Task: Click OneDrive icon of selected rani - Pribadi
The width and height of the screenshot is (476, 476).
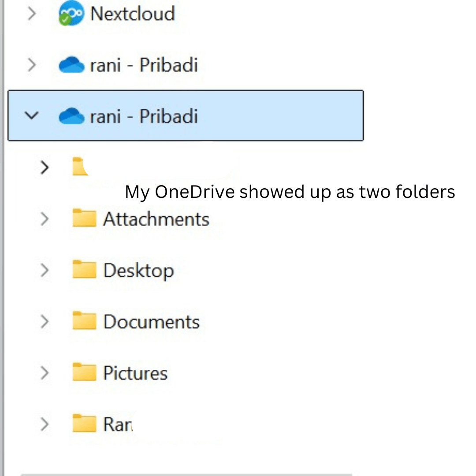Action: pos(71,116)
